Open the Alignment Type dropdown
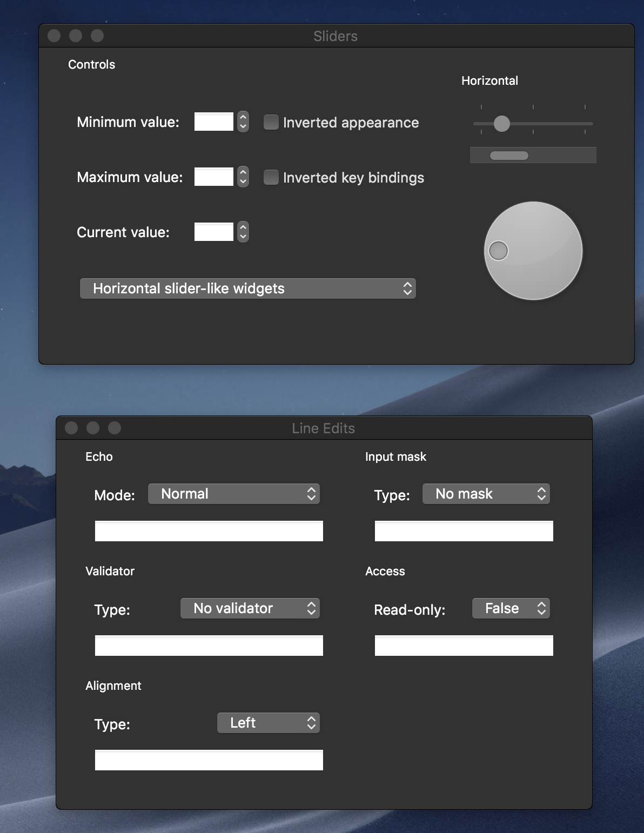Image resolution: width=644 pixels, height=833 pixels. (x=268, y=723)
